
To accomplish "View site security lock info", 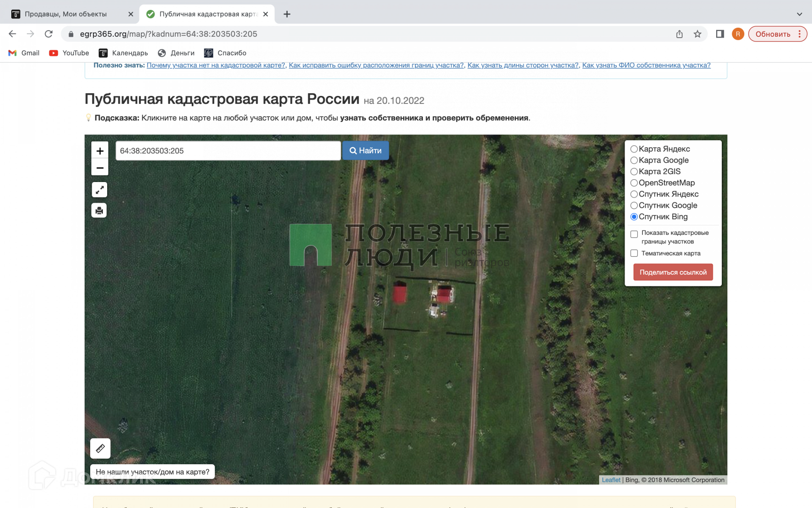I will point(71,34).
